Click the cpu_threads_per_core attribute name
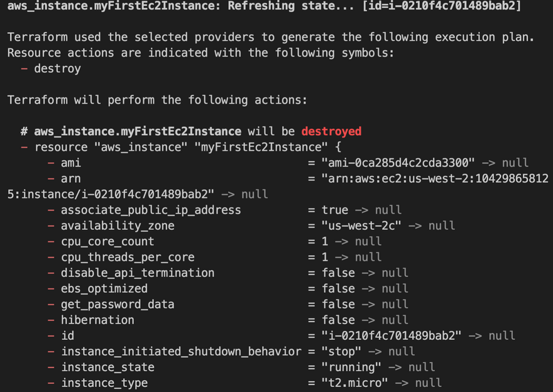The image size is (553, 392). [x=128, y=257]
